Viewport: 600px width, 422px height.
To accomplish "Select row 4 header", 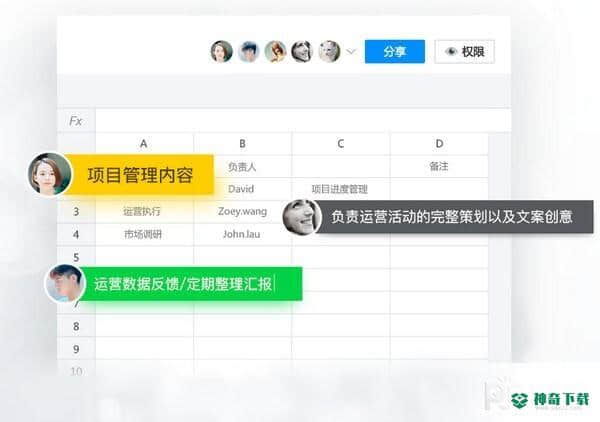I will tap(76, 235).
